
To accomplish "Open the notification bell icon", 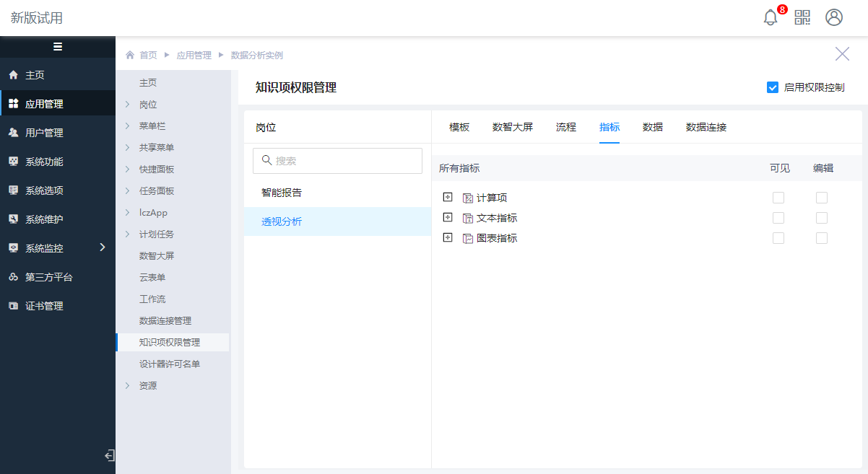I will click(x=771, y=18).
